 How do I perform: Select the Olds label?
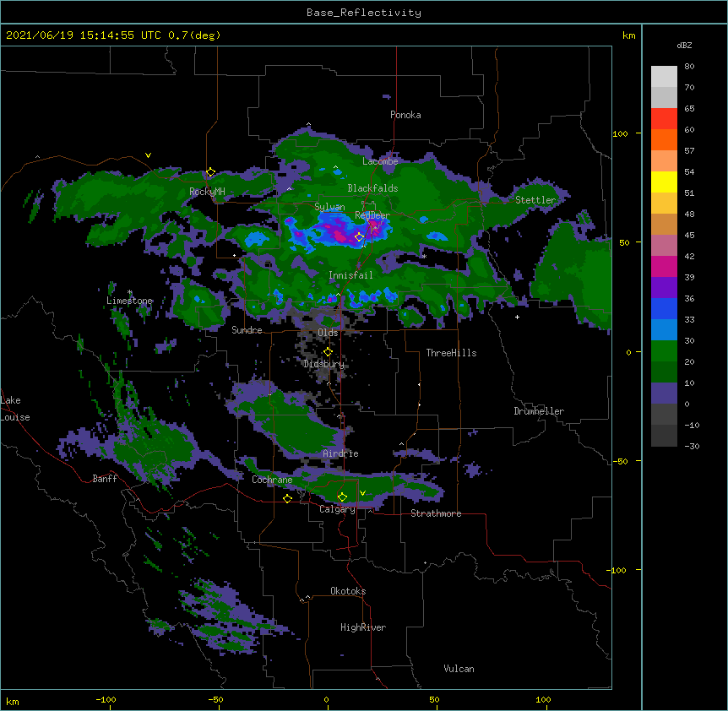coord(328,333)
